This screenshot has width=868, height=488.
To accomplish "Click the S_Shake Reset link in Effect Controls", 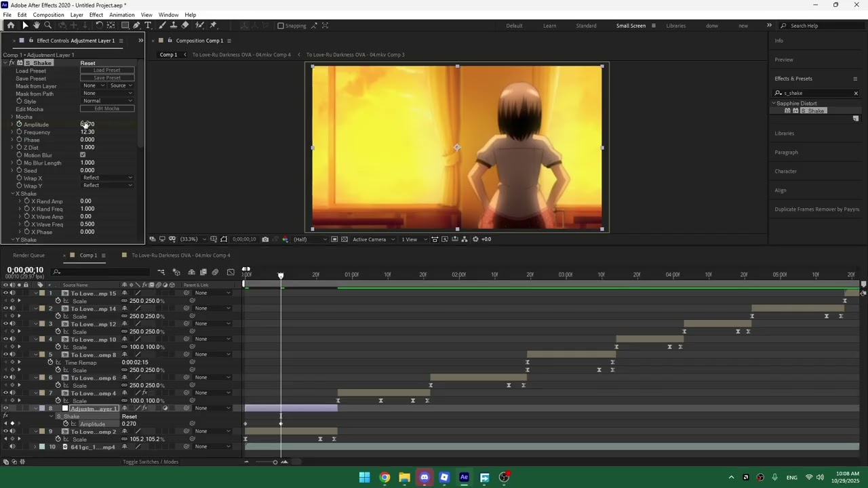I will pos(87,63).
